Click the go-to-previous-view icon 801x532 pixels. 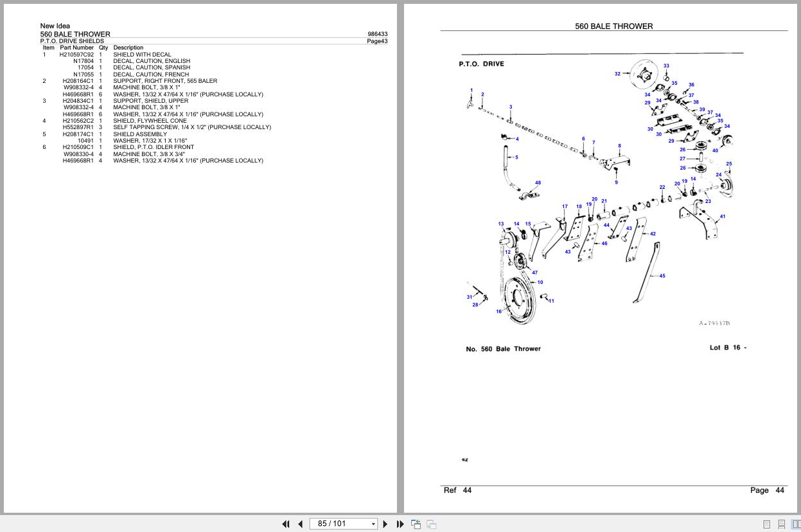(x=416, y=524)
